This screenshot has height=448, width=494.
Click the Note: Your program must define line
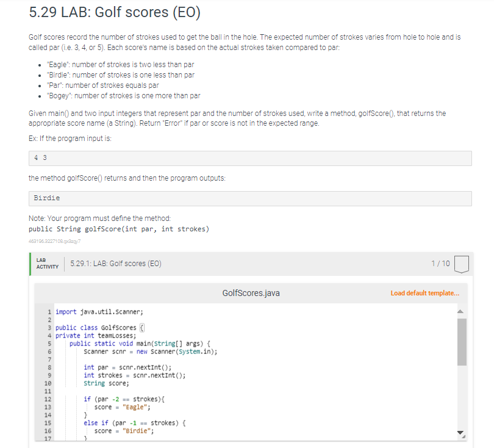[x=99, y=219]
